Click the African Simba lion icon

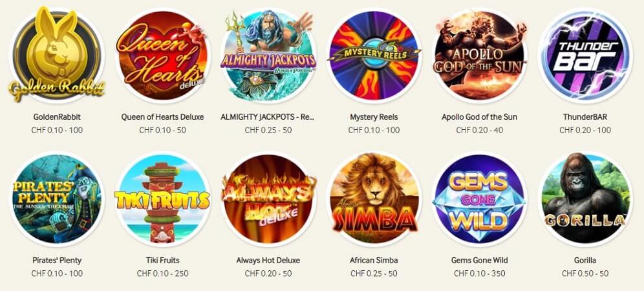[374, 199]
